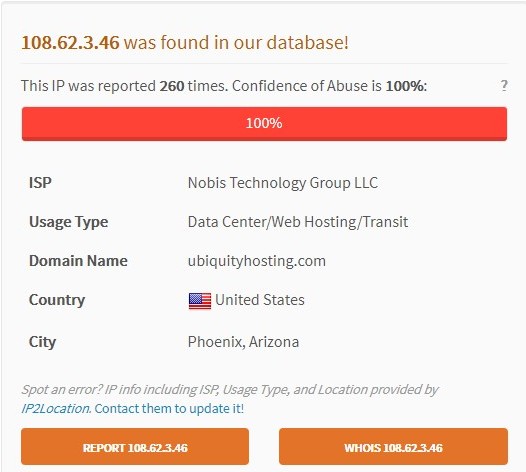Click the United States flag icon

click(x=200, y=301)
